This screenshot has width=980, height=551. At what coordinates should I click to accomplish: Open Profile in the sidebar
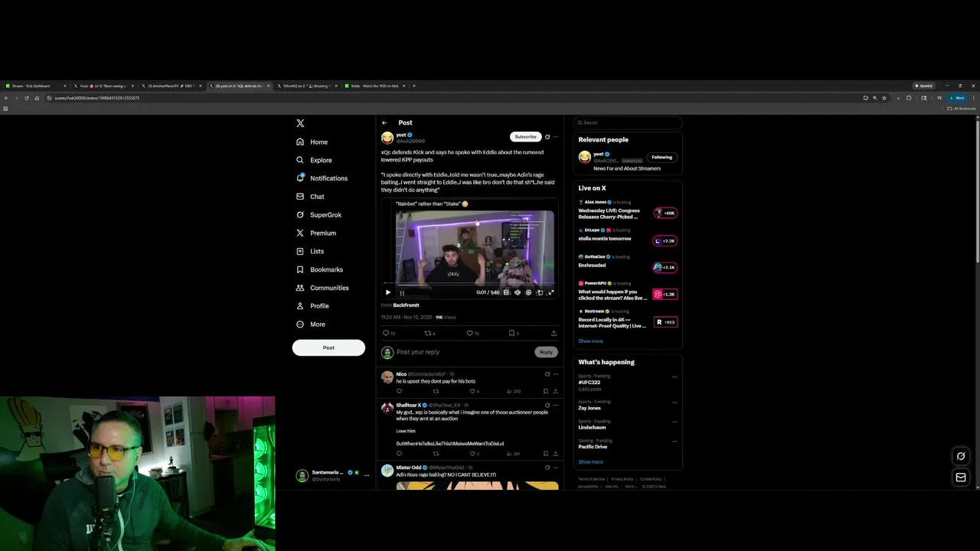(312, 306)
